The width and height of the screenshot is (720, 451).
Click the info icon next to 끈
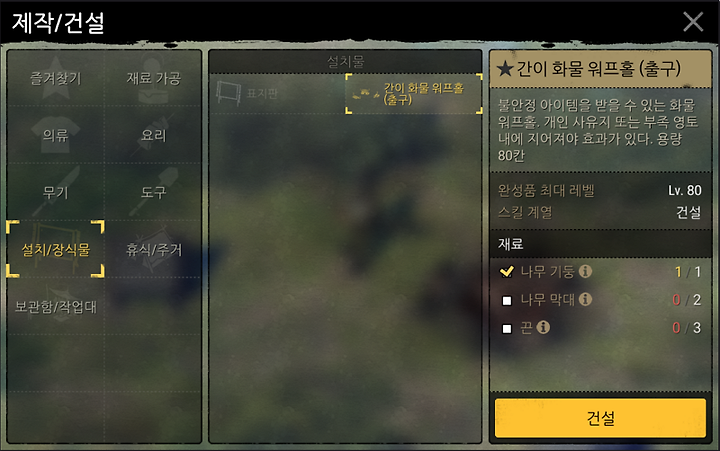pos(543,327)
